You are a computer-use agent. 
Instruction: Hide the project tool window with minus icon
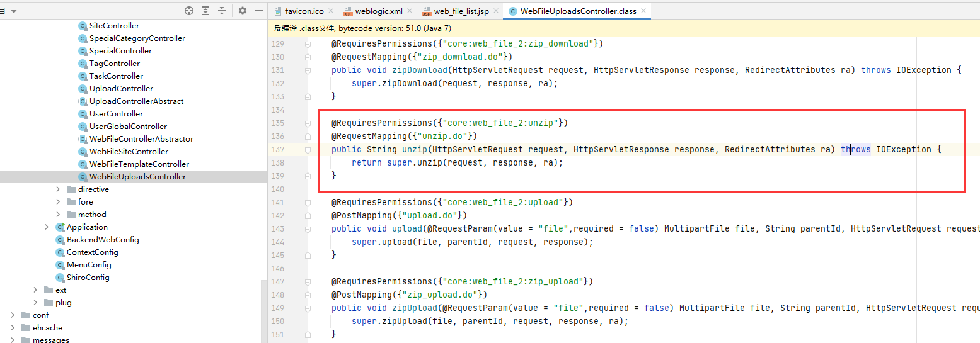259,11
